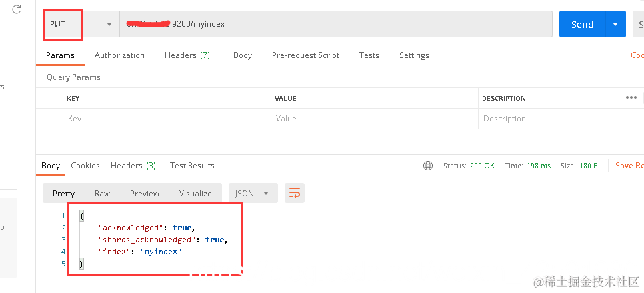This screenshot has width=644, height=293.
Task: Open the request Settings tab
Action: 414,55
